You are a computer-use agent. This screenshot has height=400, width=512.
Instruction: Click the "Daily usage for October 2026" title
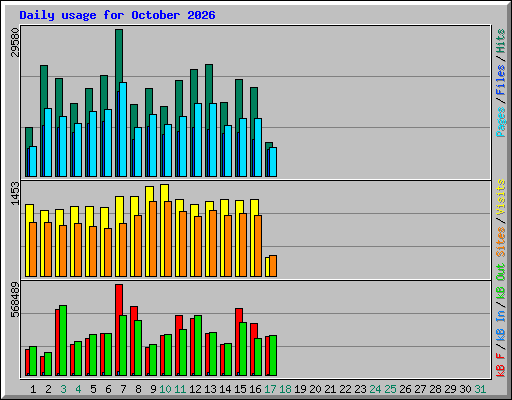click(x=117, y=16)
